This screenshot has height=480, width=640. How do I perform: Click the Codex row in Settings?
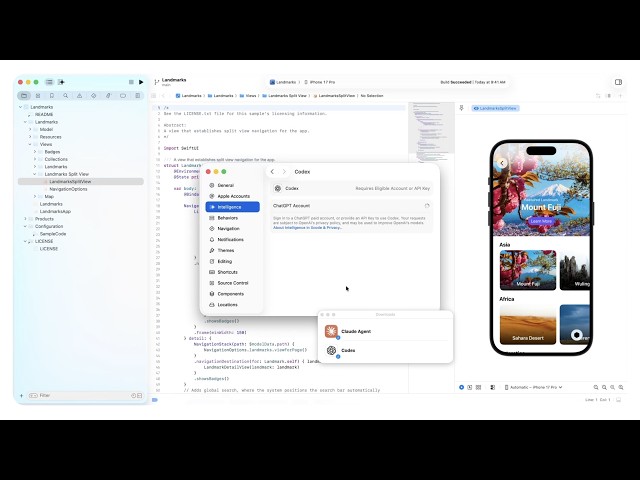pyautogui.click(x=351, y=189)
